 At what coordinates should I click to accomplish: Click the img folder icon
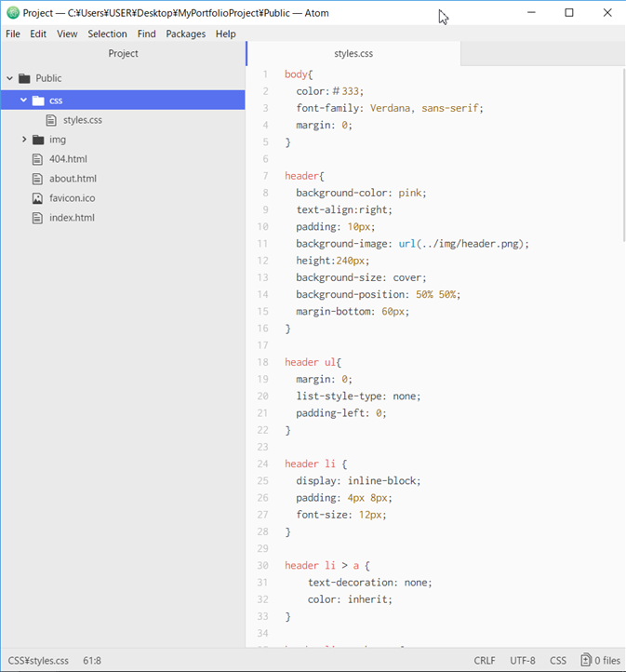38,140
